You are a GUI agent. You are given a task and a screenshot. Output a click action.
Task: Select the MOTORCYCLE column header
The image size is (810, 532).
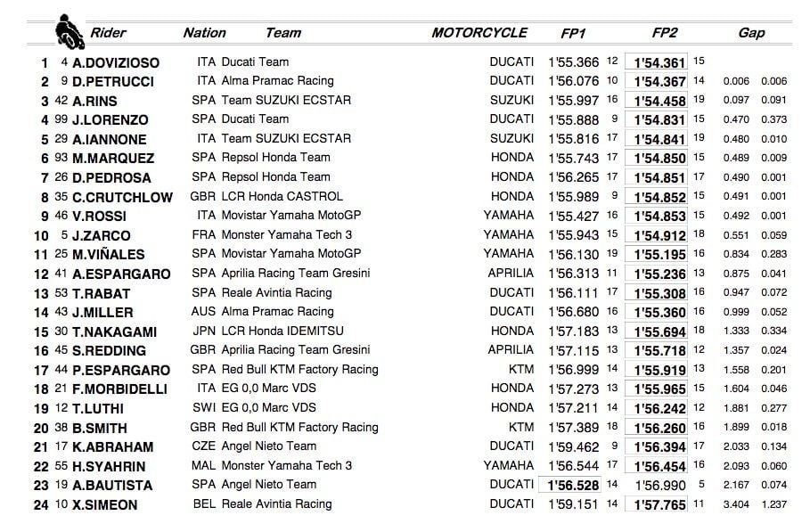(479, 33)
